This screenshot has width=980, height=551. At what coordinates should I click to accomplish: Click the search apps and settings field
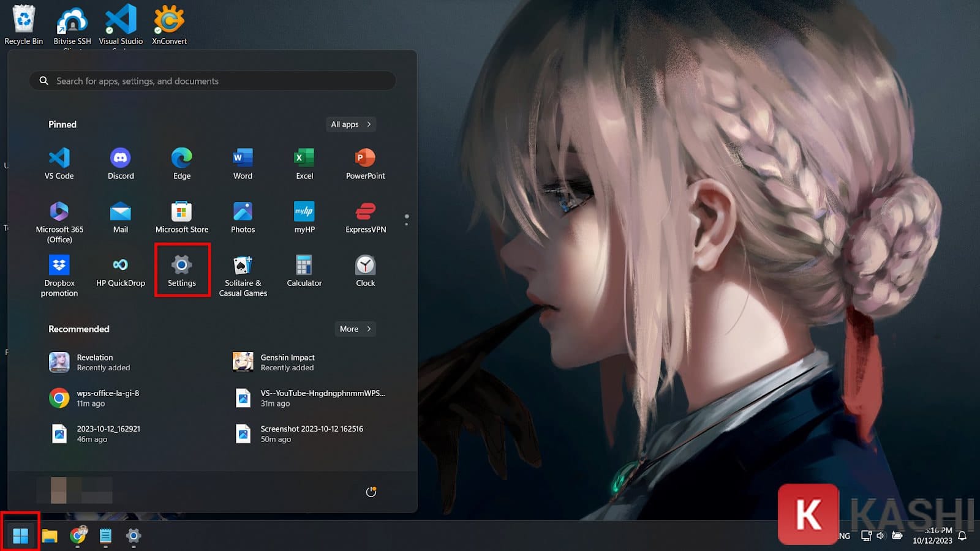click(211, 81)
